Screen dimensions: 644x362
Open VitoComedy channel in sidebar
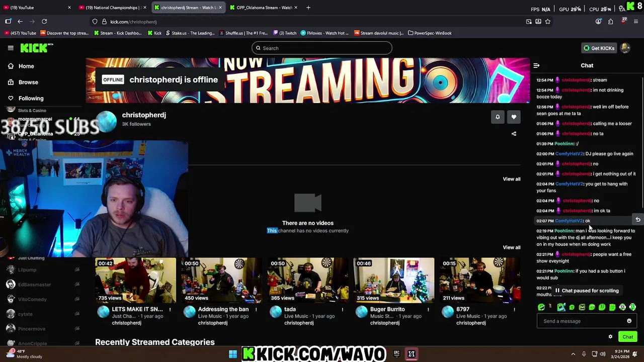43,299
